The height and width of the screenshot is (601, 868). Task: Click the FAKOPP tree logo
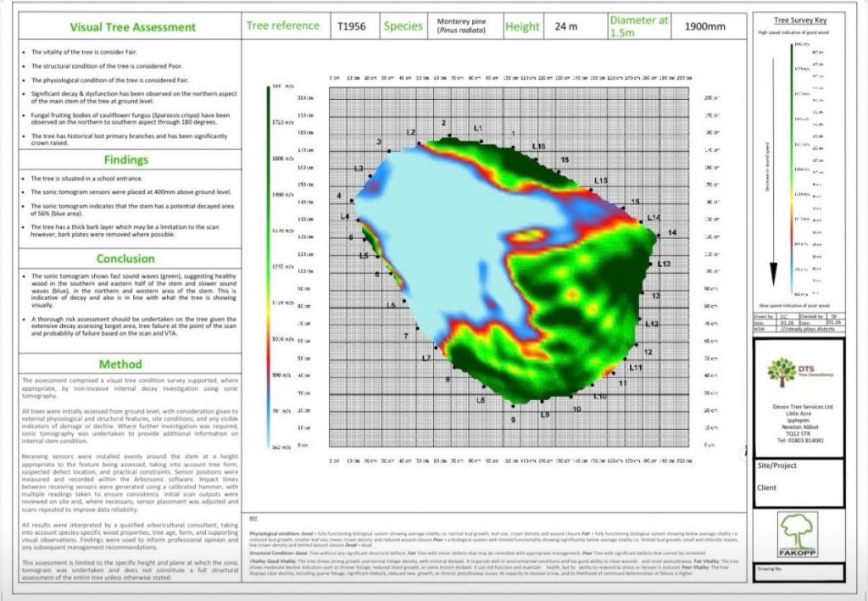[798, 535]
